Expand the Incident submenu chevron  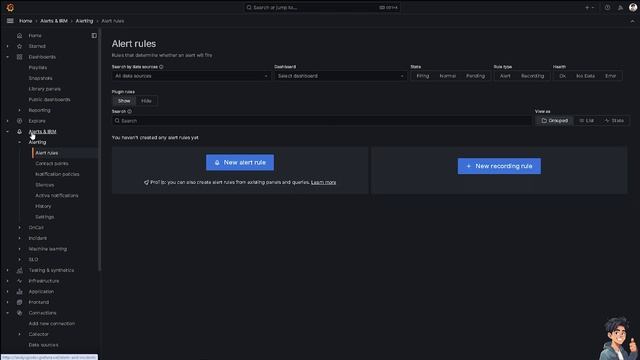coord(19,238)
